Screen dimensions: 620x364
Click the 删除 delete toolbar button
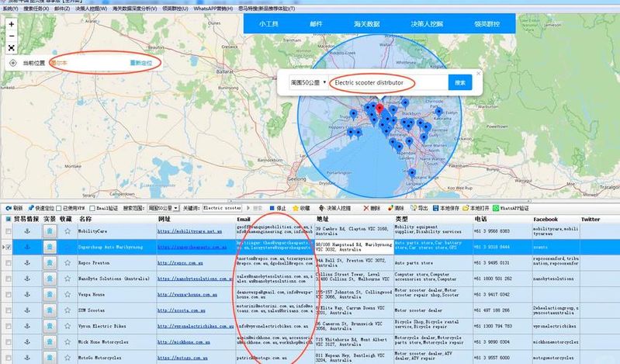point(372,208)
